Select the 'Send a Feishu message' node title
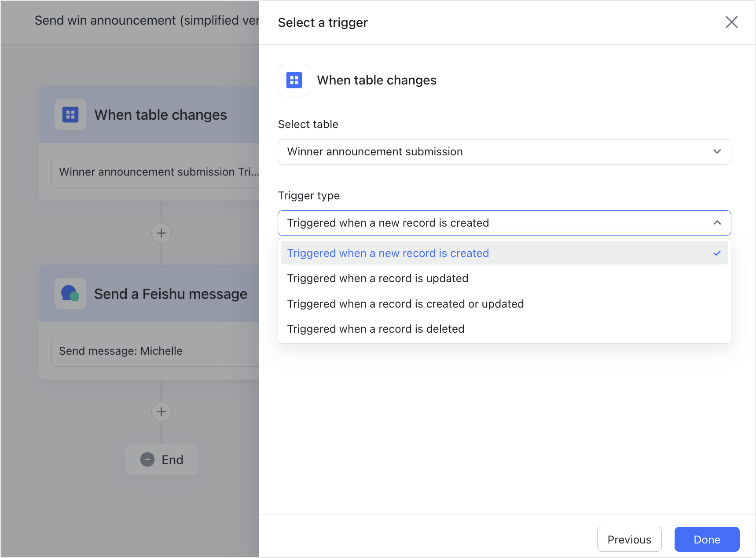This screenshot has height=558, width=756. click(171, 294)
